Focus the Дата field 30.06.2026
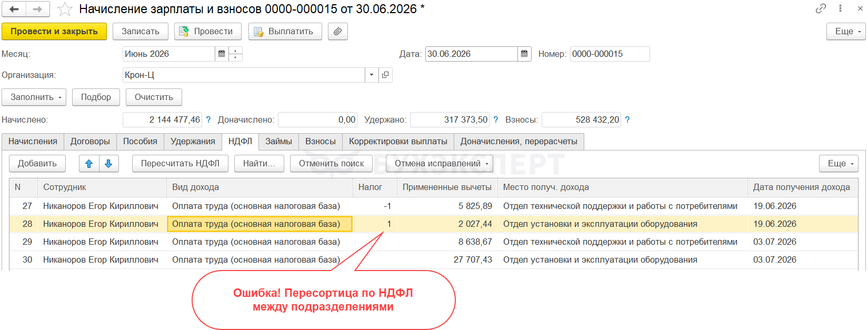The height and width of the screenshot is (330, 868). [x=471, y=54]
